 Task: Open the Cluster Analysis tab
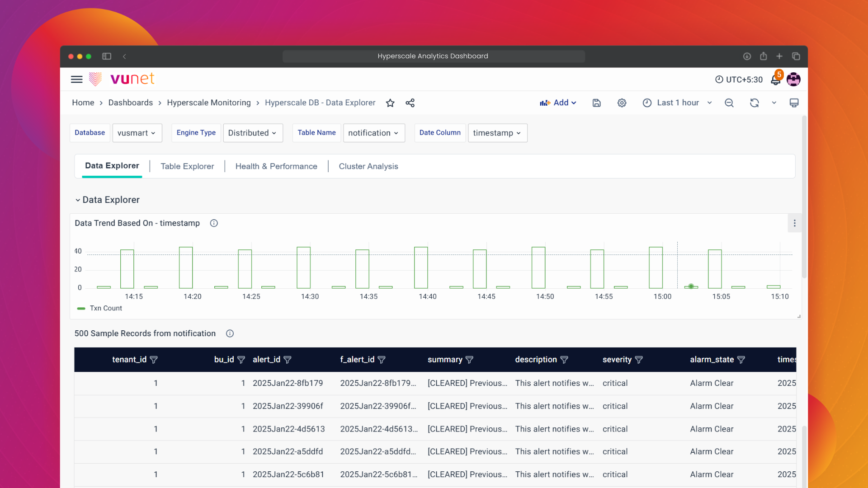(x=368, y=166)
